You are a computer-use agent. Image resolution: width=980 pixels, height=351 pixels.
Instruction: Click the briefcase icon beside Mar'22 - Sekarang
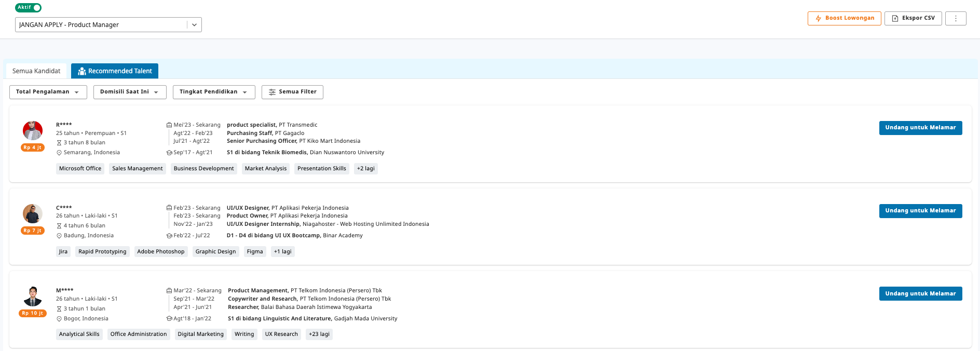point(169,291)
